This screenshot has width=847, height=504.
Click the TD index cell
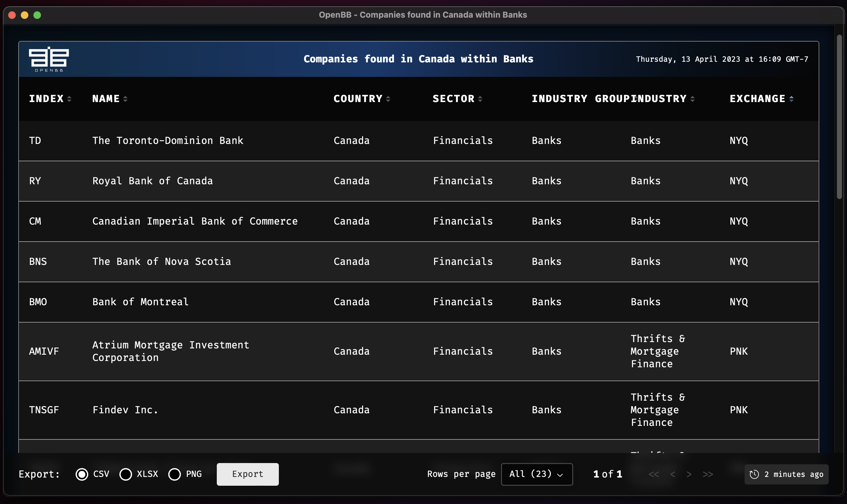[35, 140]
